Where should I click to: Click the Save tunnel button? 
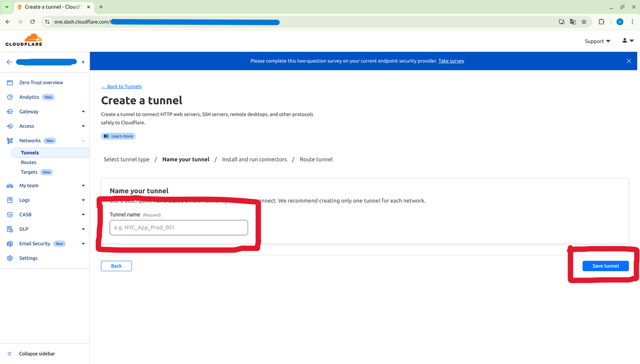click(x=605, y=266)
